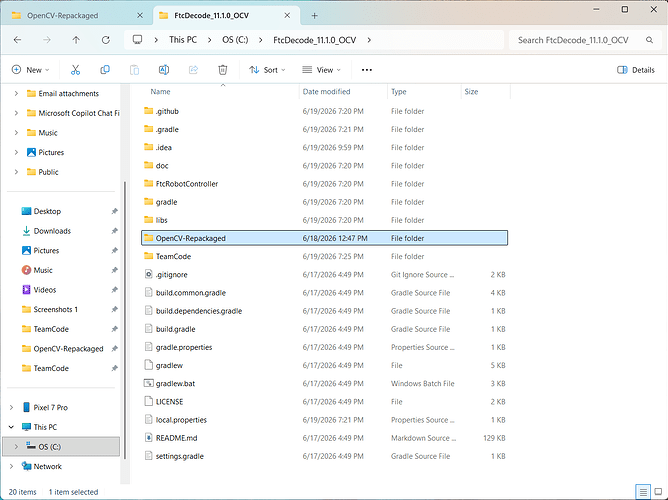The width and height of the screenshot is (668, 500).
Task: Add a new tab with plus button
Action: coord(314,16)
